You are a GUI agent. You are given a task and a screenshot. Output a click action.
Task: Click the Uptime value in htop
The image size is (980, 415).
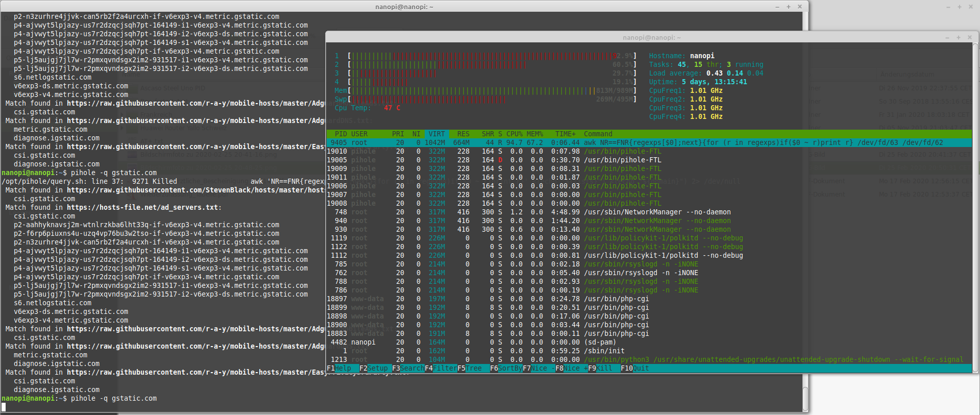pyautogui.click(x=715, y=82)
